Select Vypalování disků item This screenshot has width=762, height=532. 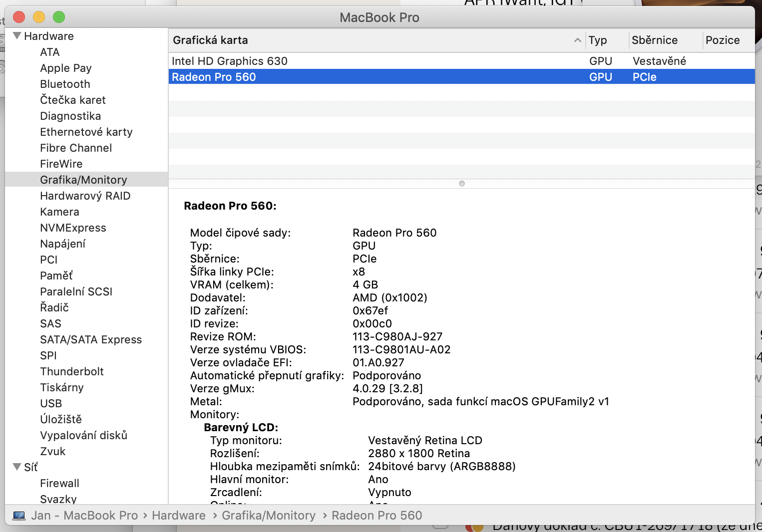84,435
